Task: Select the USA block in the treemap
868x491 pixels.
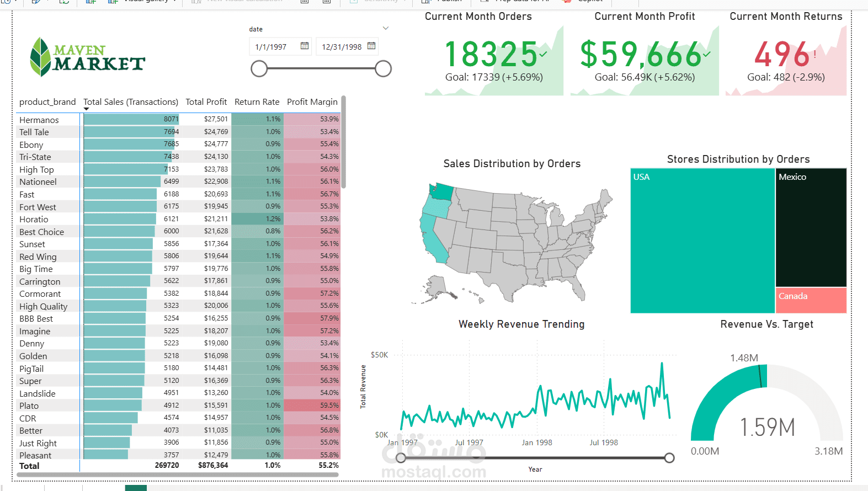Action: [x=702, y=241]
